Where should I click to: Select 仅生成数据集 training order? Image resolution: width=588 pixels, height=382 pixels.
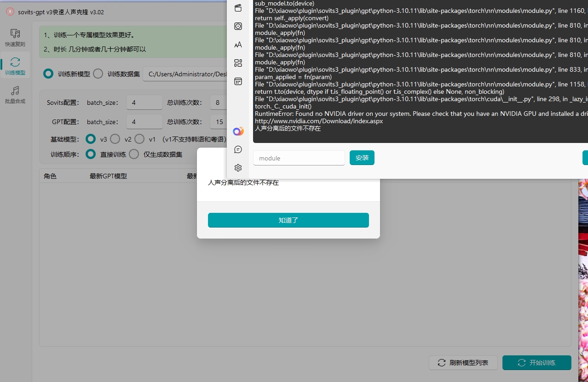point(134,154)
